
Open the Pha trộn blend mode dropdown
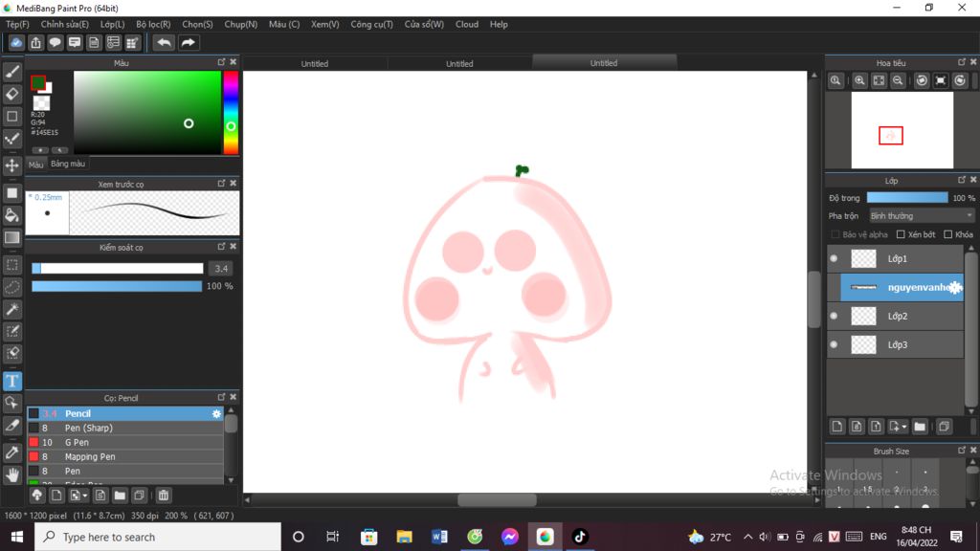(x=922, y=216)
